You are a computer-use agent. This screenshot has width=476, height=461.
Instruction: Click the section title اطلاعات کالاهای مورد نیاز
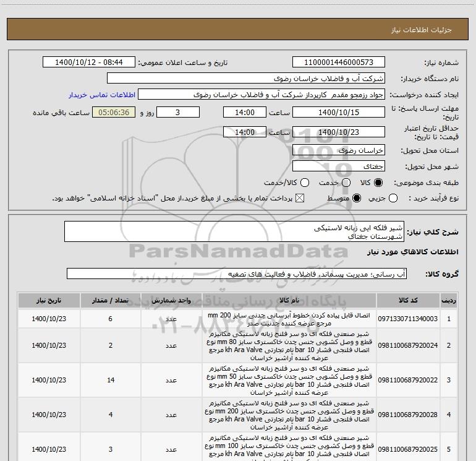(413, 252)
